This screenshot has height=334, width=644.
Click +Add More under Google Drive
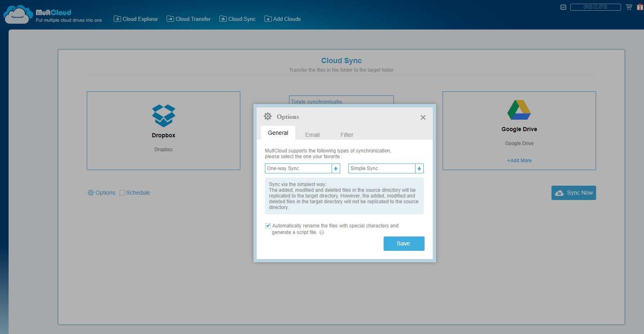tap(519, 161)
